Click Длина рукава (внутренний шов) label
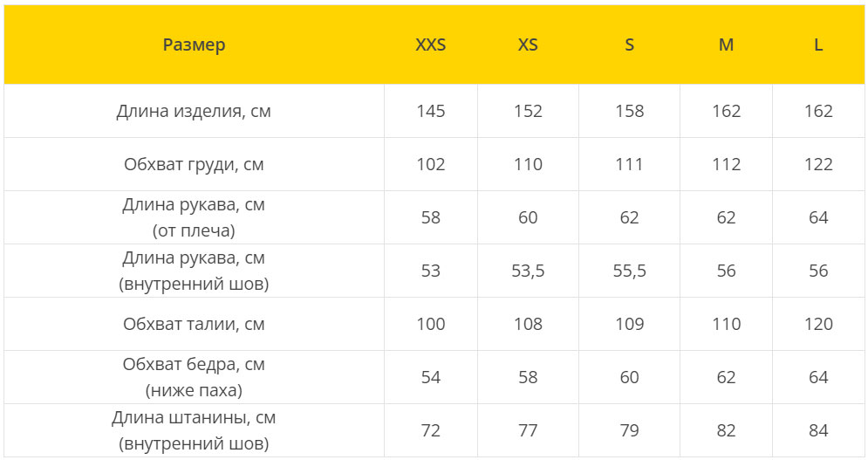 tap(194, 271)
